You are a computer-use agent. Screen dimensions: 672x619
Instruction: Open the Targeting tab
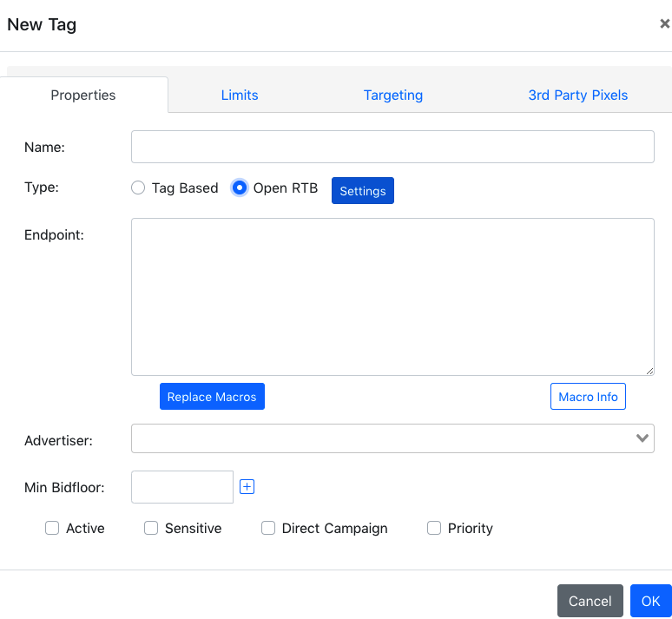tap(393, 95)
